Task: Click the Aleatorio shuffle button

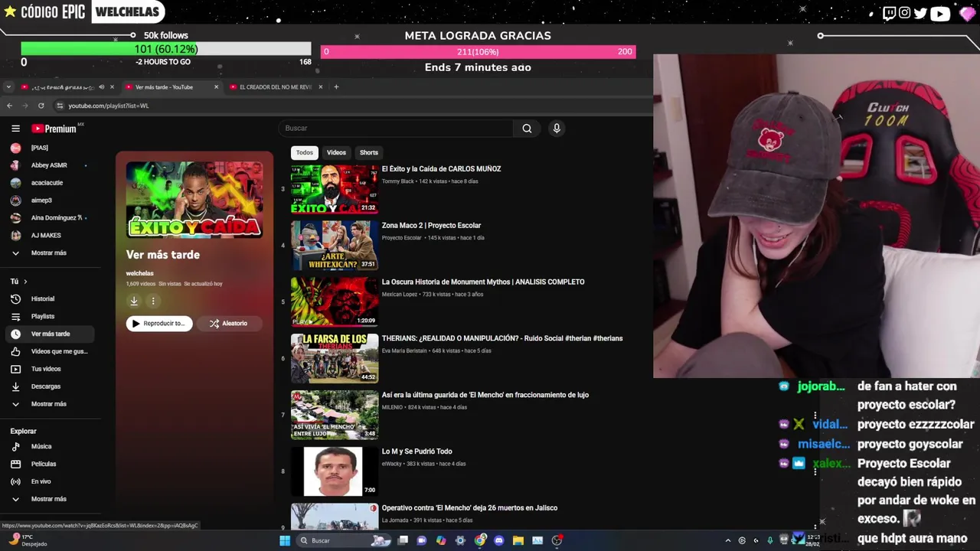Action: pos(228,323)
